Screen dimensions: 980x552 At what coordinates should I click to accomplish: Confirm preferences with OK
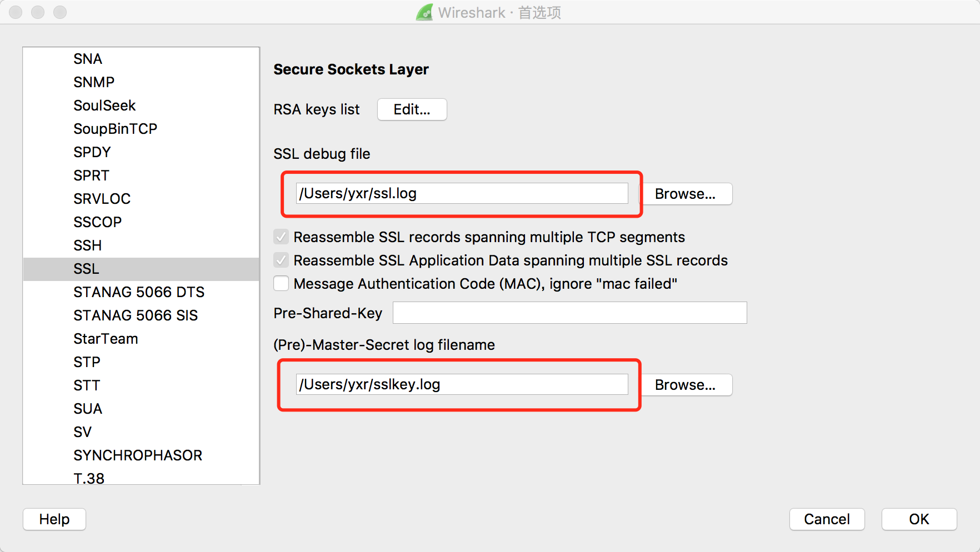(919, 519)
